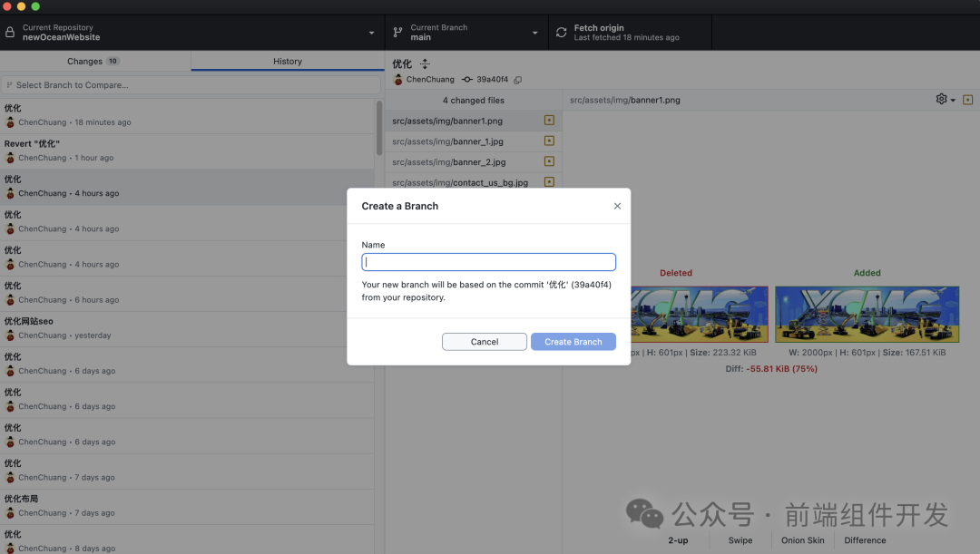Select file src/assets/img/contact_us_bg.jpg
Viewport: 980px width, 554px height.
(473, 181)
